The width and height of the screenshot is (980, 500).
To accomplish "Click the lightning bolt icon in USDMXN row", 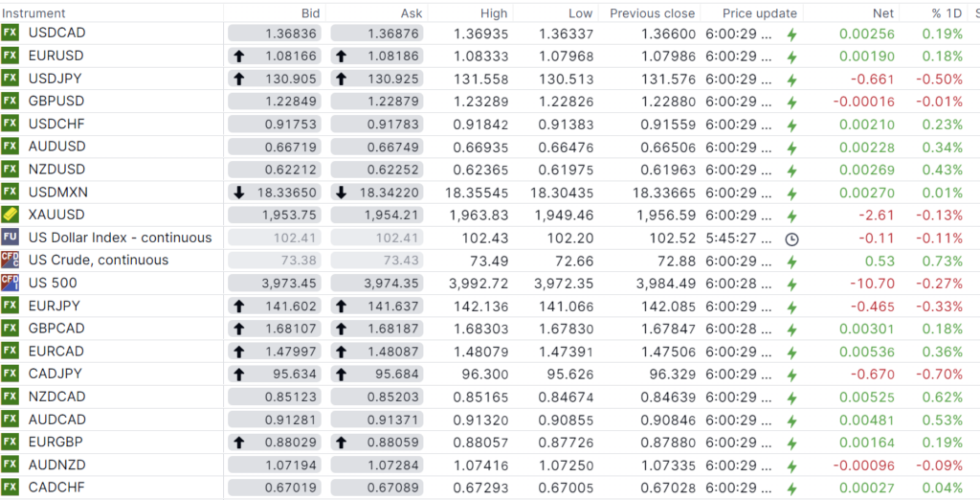I will 791,193.
